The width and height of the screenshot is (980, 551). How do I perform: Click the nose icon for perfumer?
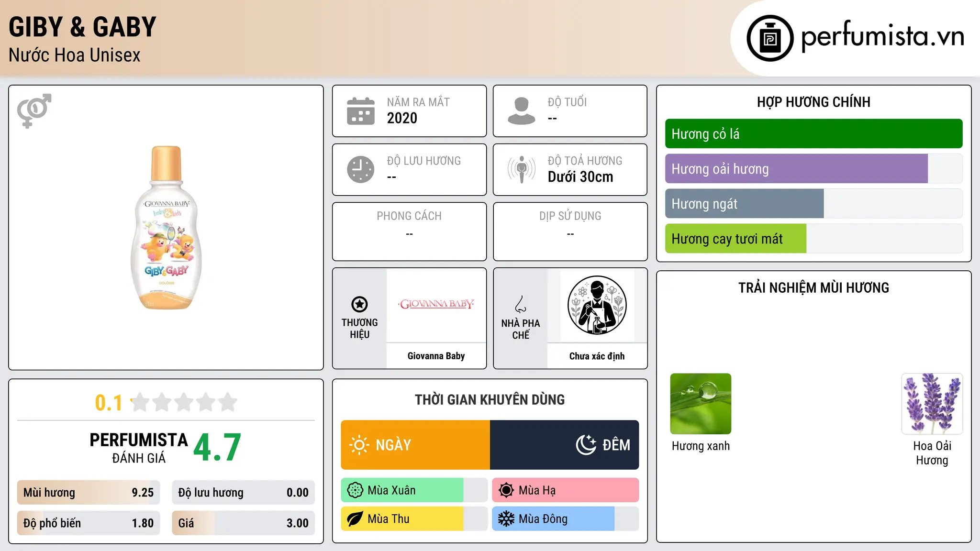click(x=521, y=304)
